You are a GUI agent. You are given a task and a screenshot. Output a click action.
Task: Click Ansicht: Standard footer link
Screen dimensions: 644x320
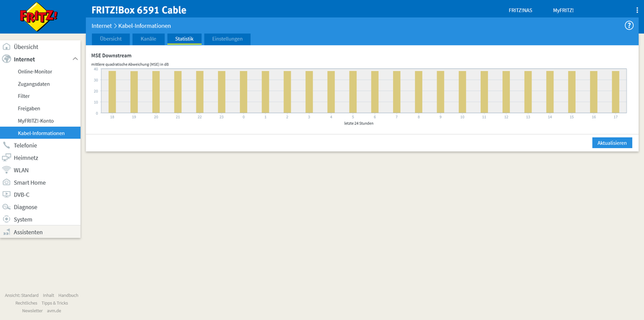click(22, 296)
